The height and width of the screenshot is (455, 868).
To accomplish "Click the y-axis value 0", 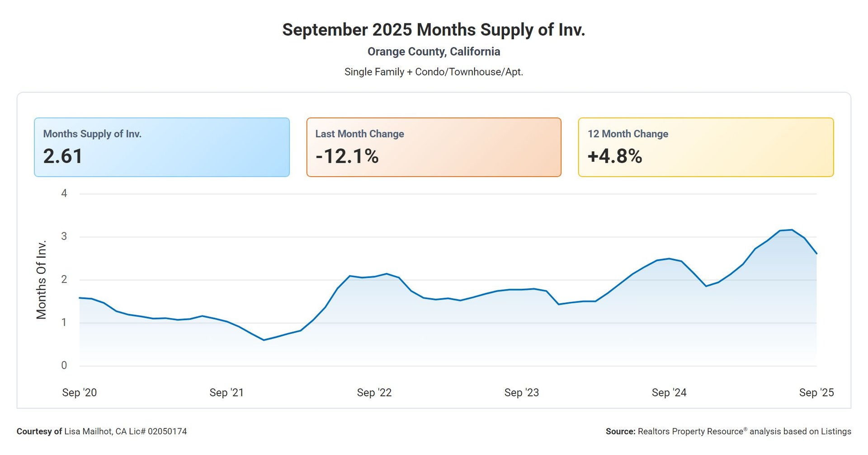I will coord(64,366).
